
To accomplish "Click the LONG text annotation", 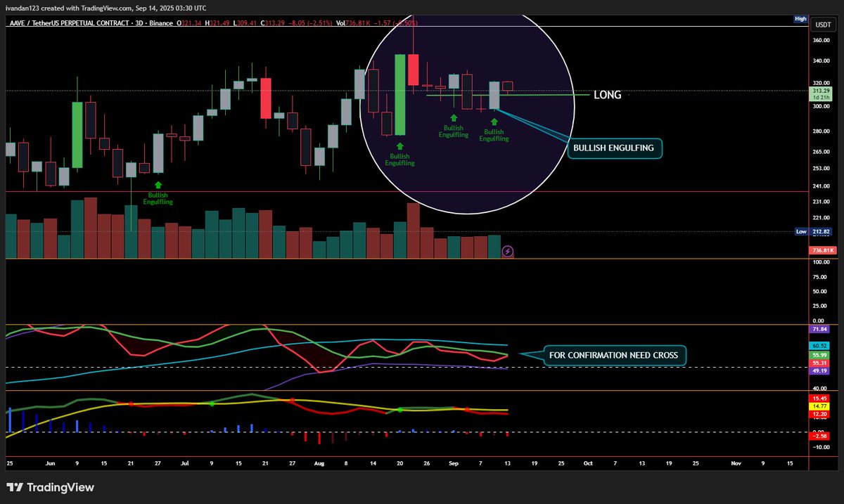I will coord(608,95).
